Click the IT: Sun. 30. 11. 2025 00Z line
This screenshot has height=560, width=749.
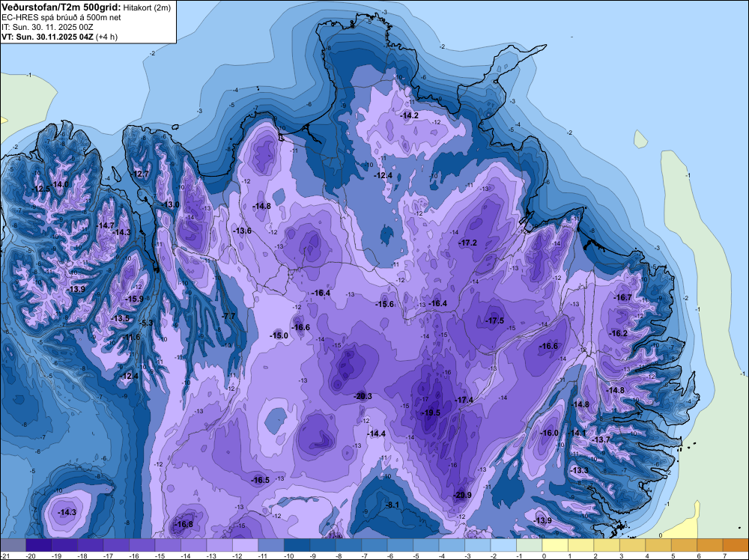point(47,27)
